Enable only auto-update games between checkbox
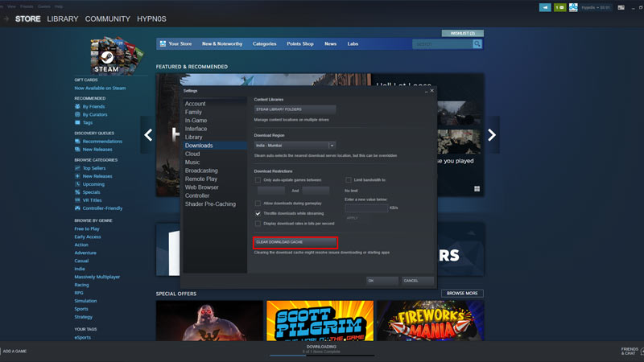The width and height of the screenshot is (644, 362). 258,179
